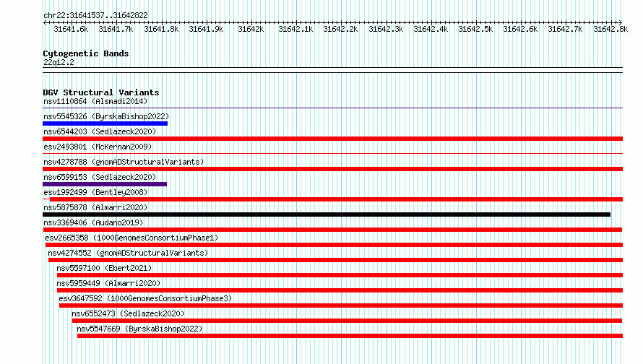
Task: Open the nsv6544203 (Sedlazeck2020) label
Action: 100,131
